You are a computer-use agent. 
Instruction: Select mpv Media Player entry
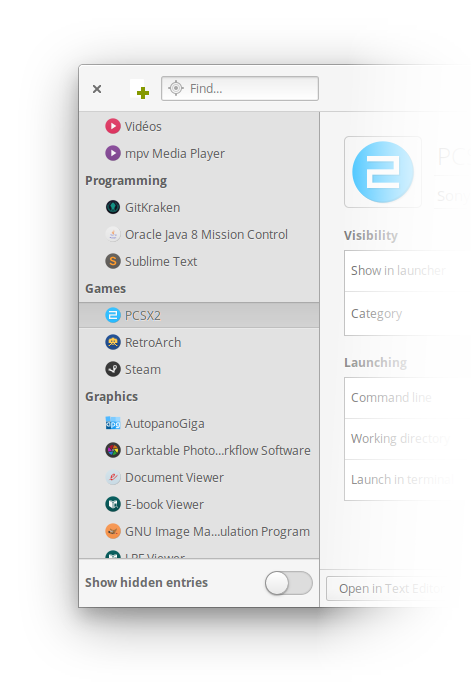click(199, 154)
